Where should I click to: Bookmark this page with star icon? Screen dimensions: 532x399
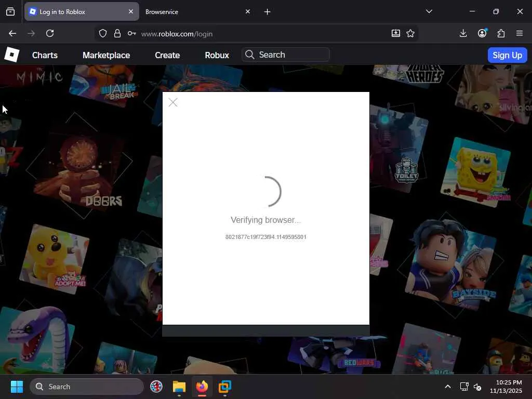tap(410, 33)
